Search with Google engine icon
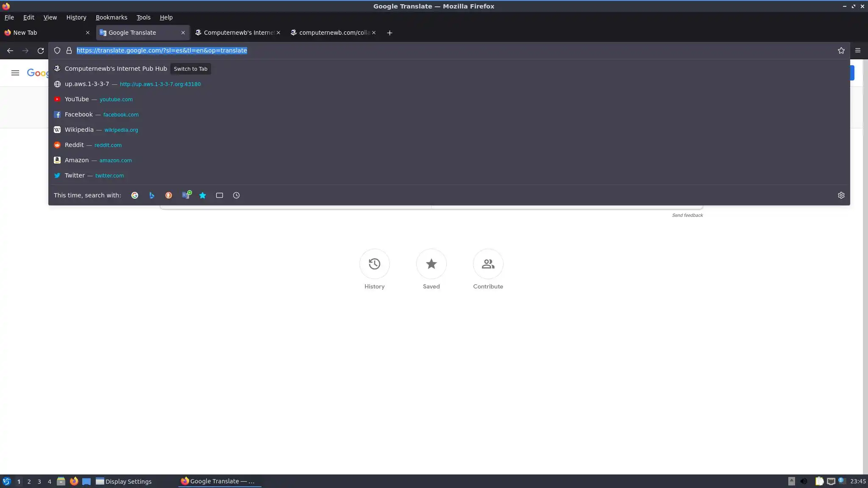Screen dimensions: 868x488 click(135, 195)
